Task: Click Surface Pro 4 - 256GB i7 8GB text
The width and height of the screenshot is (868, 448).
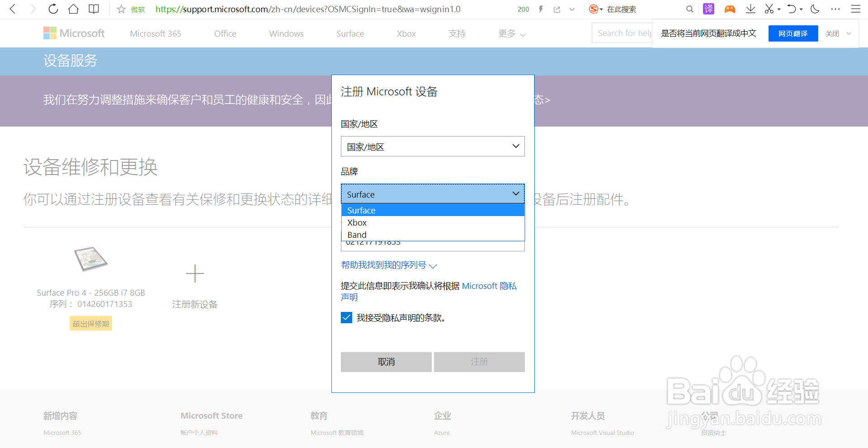Action: click(91, 292)
